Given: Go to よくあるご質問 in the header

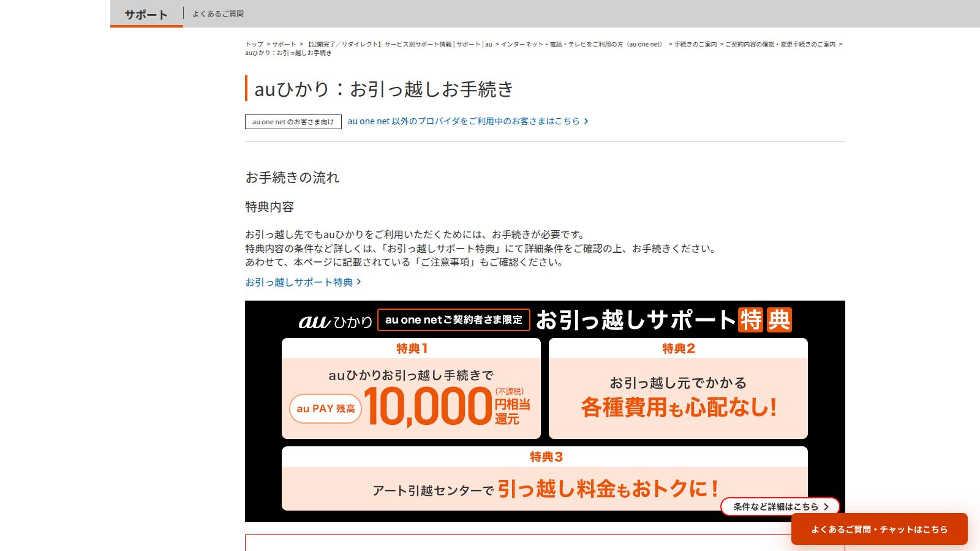Looking at the screenshot, I should [218, 13].
